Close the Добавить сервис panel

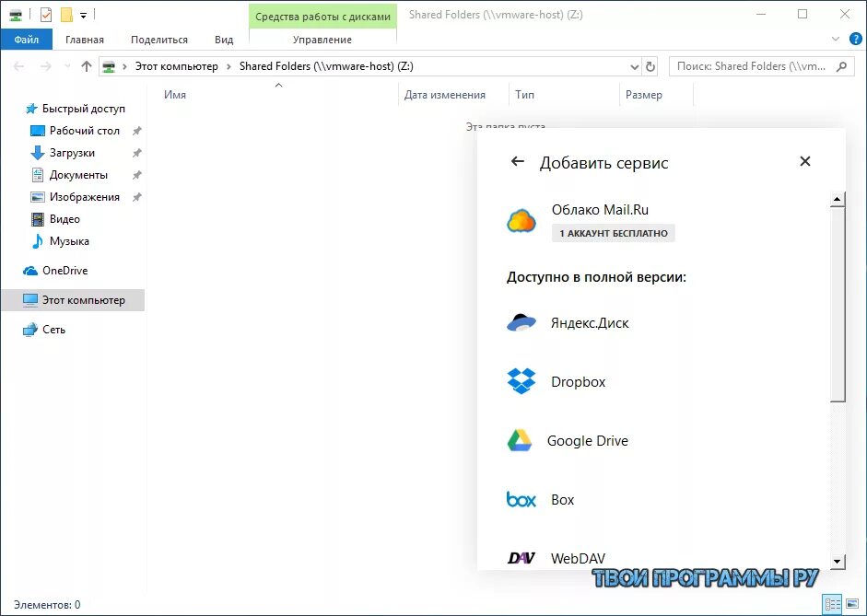[x=805, y=161]
